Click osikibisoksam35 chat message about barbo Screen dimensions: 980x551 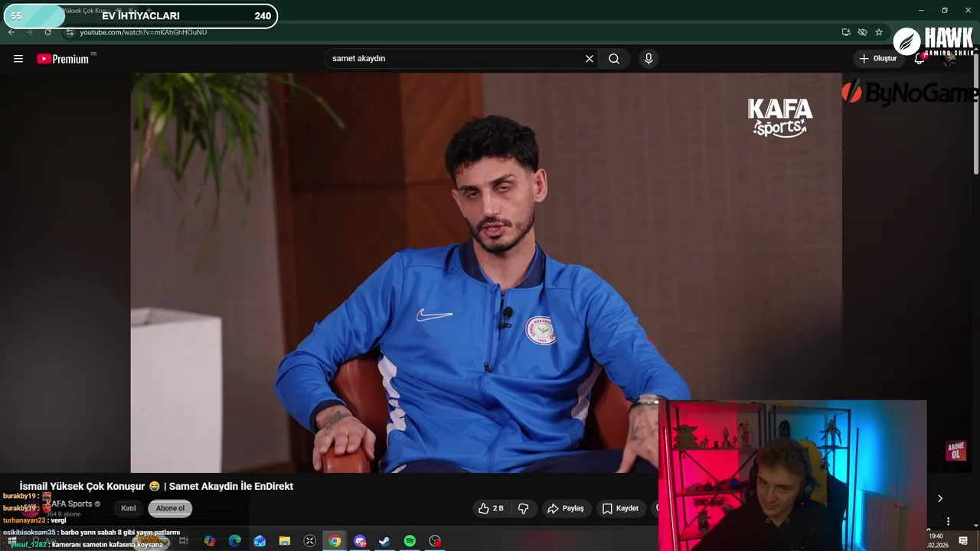[91, 533]
